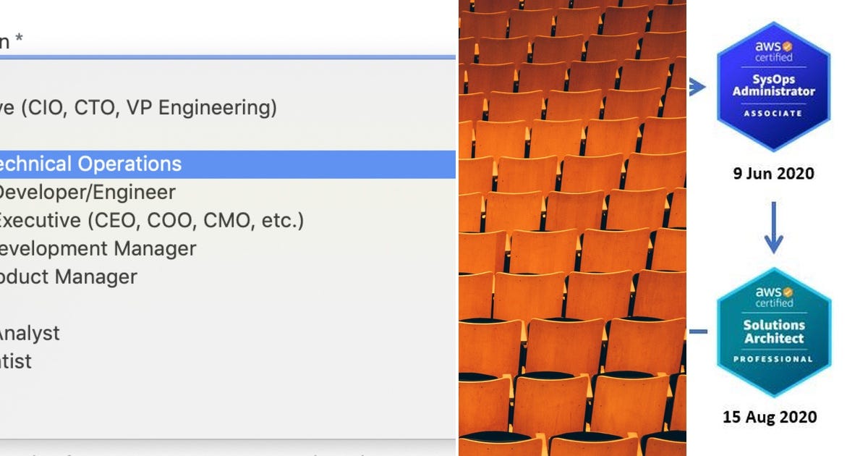Click the 9 Jun 2020 date label

773,174
